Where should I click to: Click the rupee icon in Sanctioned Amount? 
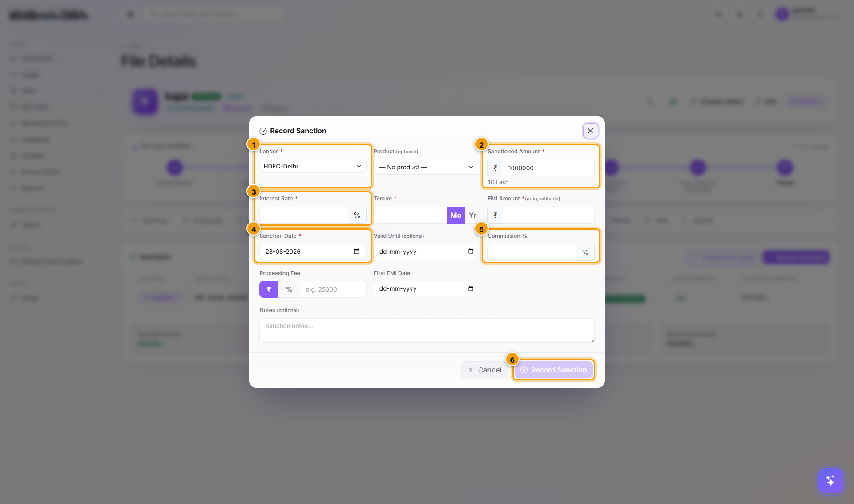495,168
